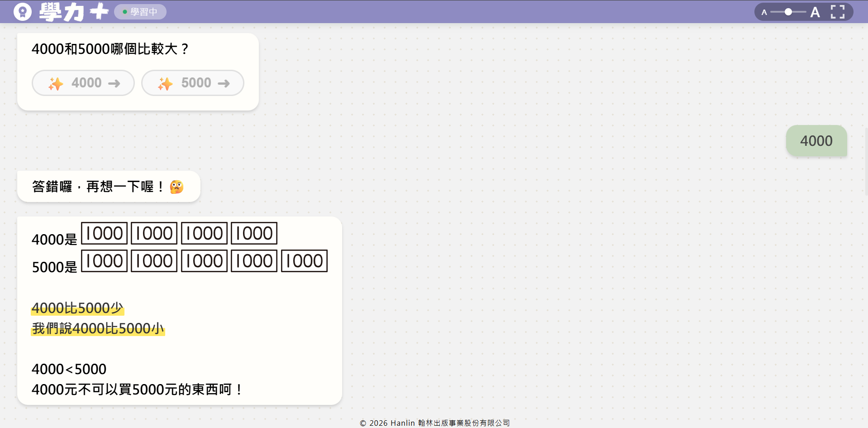Click the large A font-increase icon
The image size is (868, 428).
[815, 12]
